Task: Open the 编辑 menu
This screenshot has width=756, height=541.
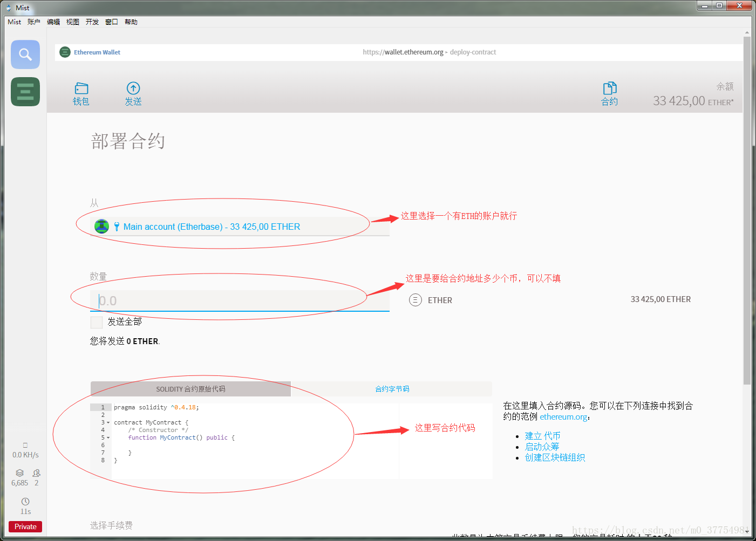Action: pos(53,22)
